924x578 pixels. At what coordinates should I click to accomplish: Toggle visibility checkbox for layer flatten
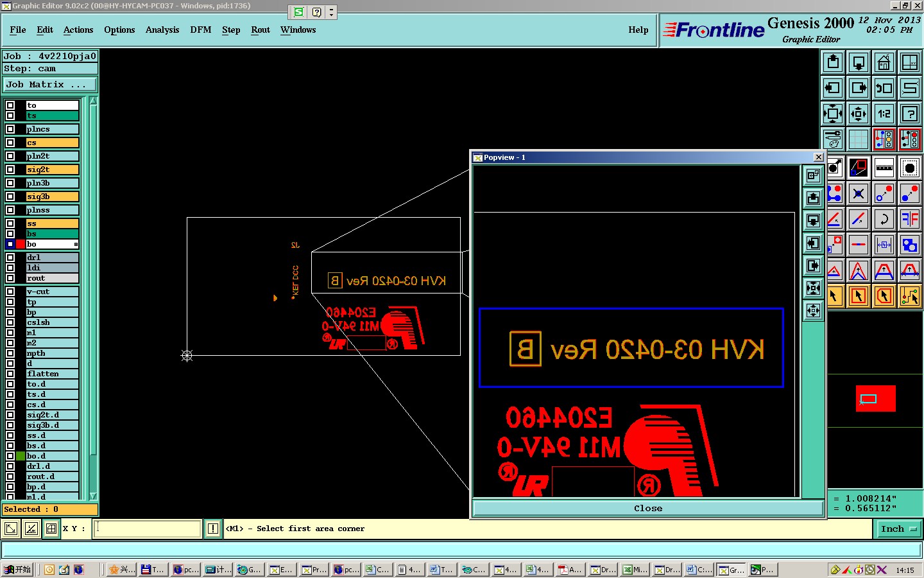pos(10,374)
